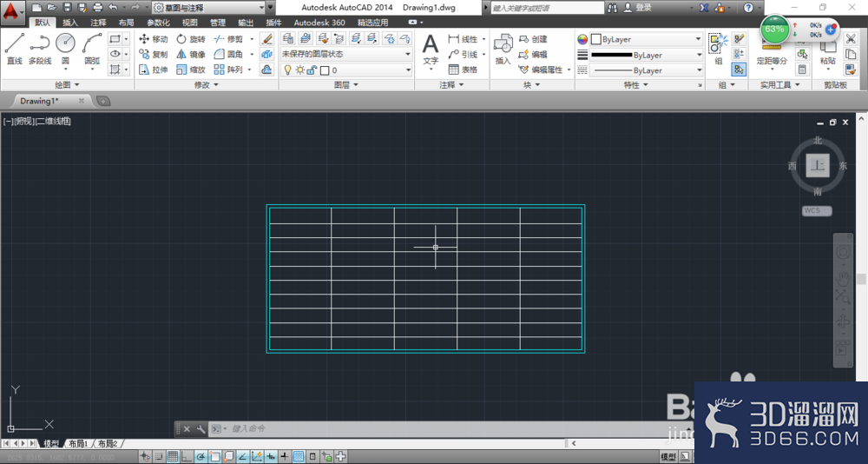Click the Rotate (旋转) tool
The height and width of the screenshot is (464, 868).
pos(191,39)
